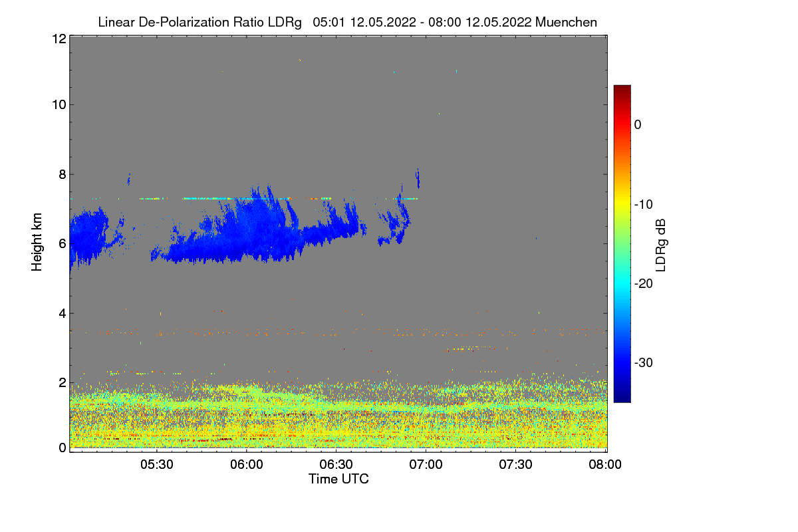Click the '2' height tick label

coord(62,382)
